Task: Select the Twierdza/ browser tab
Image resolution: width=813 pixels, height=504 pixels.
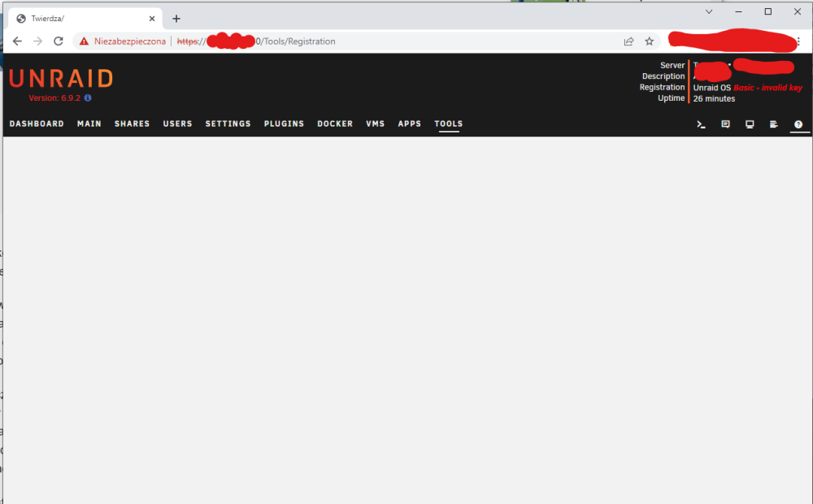Action: [x=85, y=19]
